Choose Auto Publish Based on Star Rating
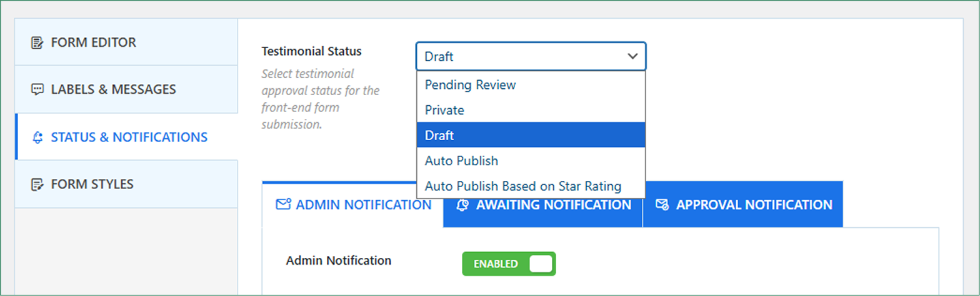 pos(531,186)
